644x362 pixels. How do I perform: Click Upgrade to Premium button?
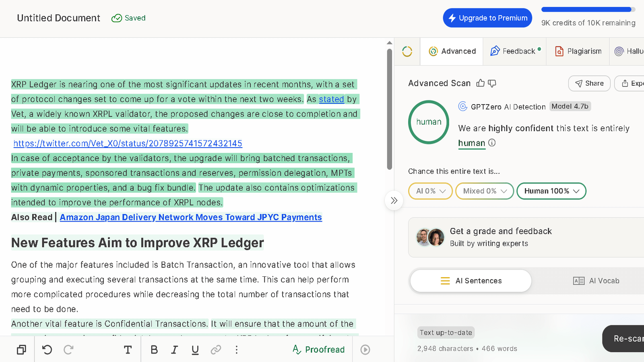(487, 18)
